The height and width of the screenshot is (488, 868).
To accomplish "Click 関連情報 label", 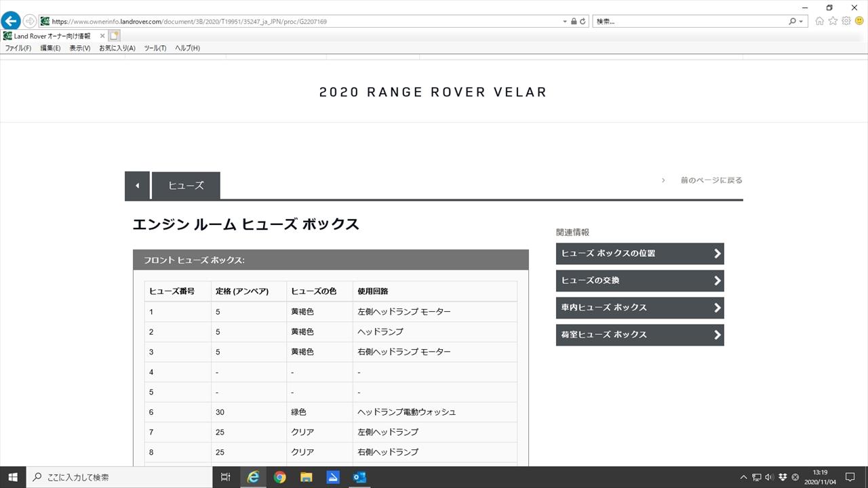I will click(572, 232).
